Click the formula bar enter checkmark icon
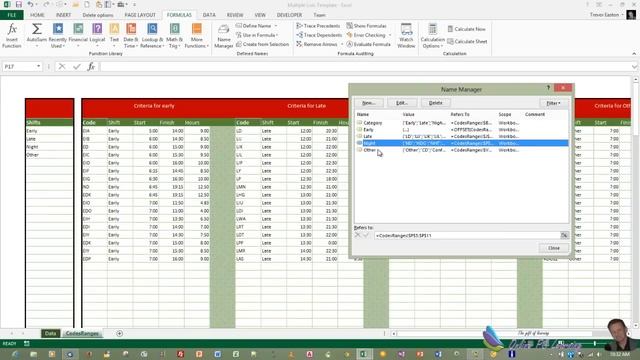Image resolution: width=640 pixels, height=360 pixels. pyautogui.click(x=76, y=66)
